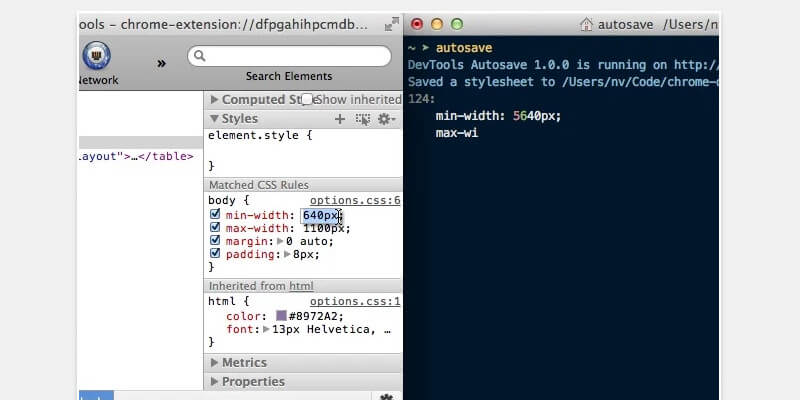Uncheck the min-width property checkbox
Image resolution: width=800 pixels, height=400 pixels.
coord(215,215)
